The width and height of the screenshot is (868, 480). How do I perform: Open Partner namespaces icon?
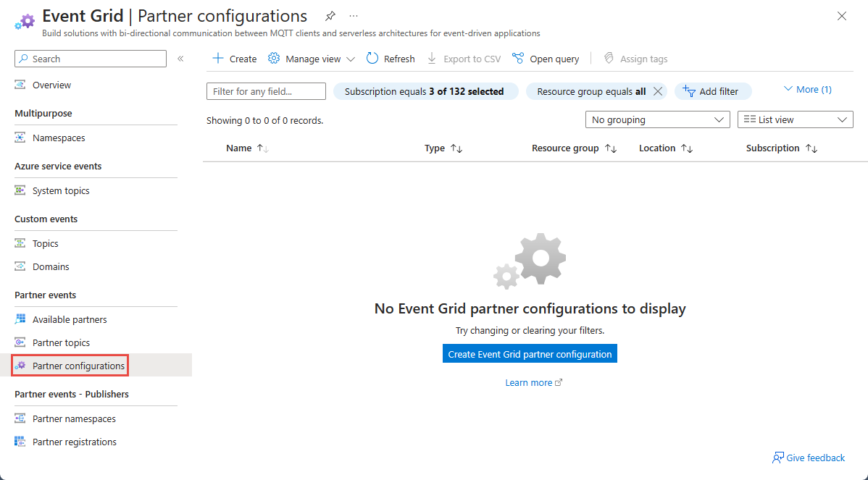pos(20,418)
